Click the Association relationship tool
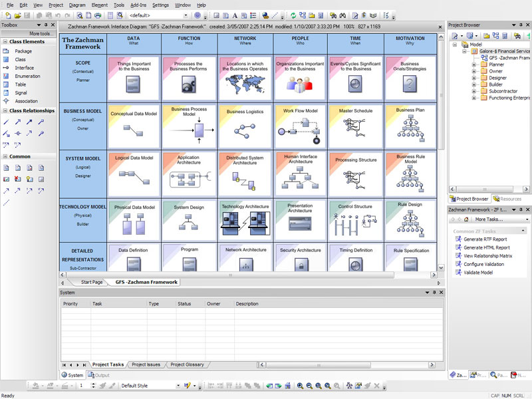Screen dimensions: 532x399 (26, 101)
